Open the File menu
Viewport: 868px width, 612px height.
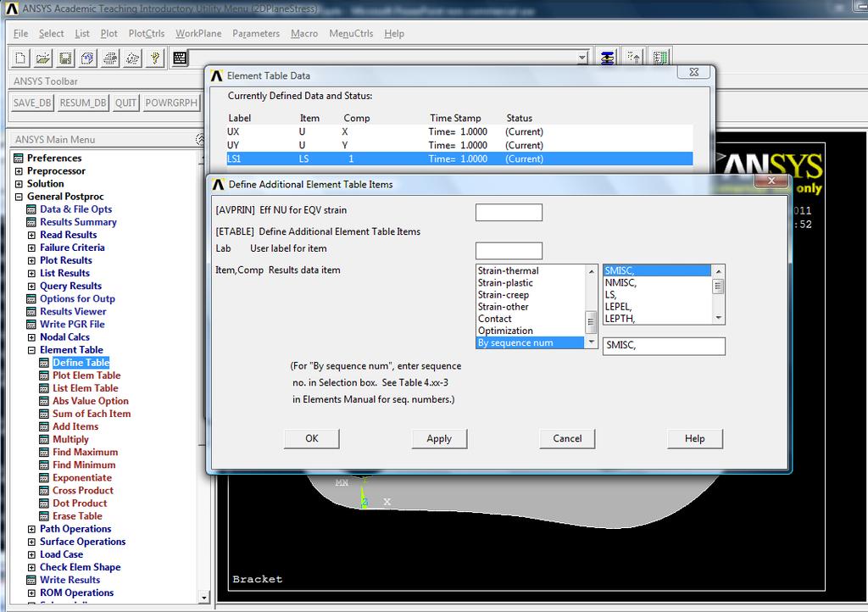click(20, 33)
